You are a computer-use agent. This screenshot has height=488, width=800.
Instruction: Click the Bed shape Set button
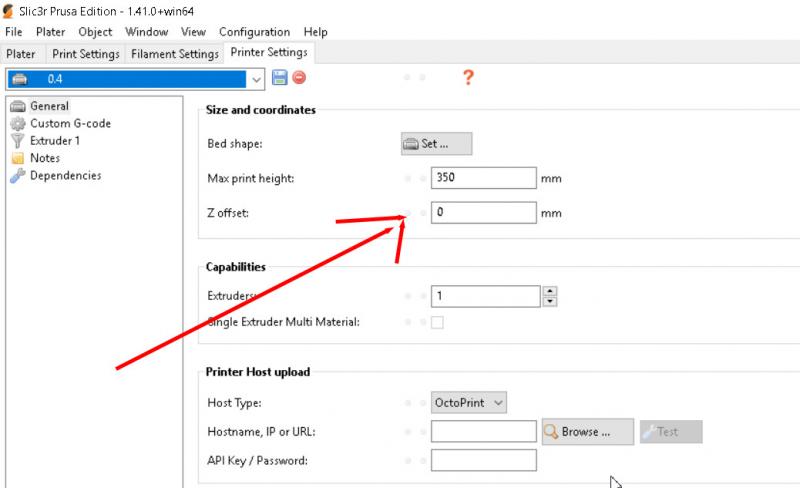pyautogui.click(x=436, y=144)
